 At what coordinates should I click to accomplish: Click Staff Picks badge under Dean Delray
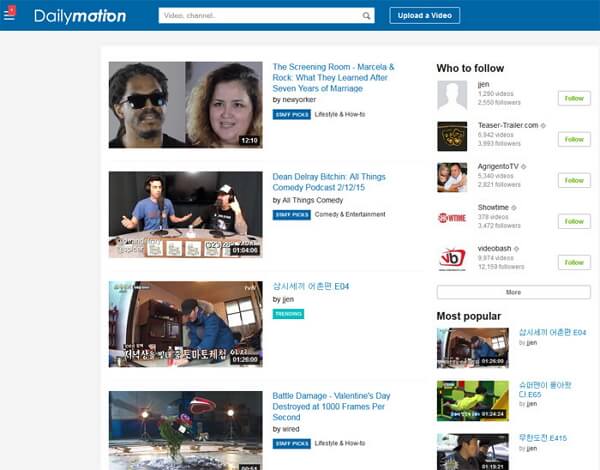292,215
